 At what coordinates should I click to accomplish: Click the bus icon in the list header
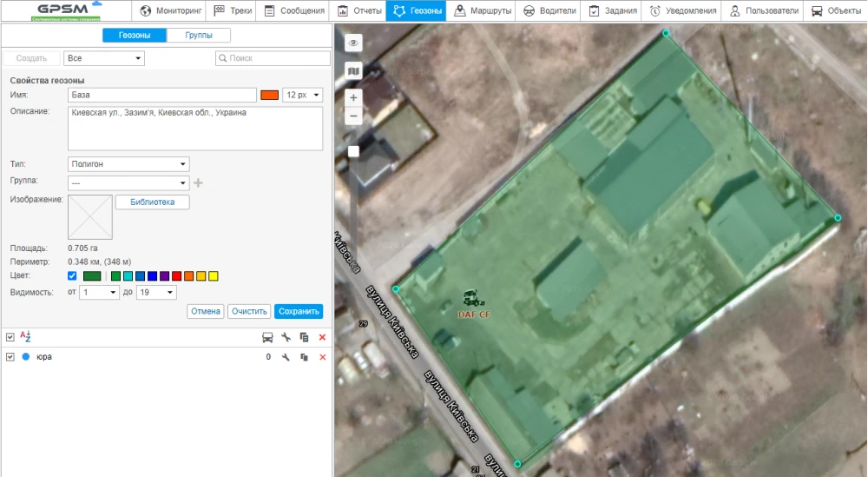(267, 337)
